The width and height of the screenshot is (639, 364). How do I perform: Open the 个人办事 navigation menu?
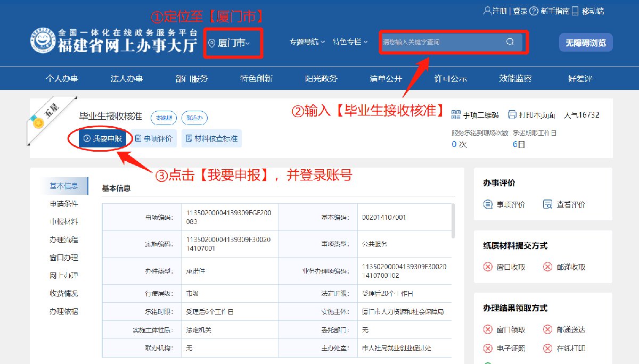62,79
